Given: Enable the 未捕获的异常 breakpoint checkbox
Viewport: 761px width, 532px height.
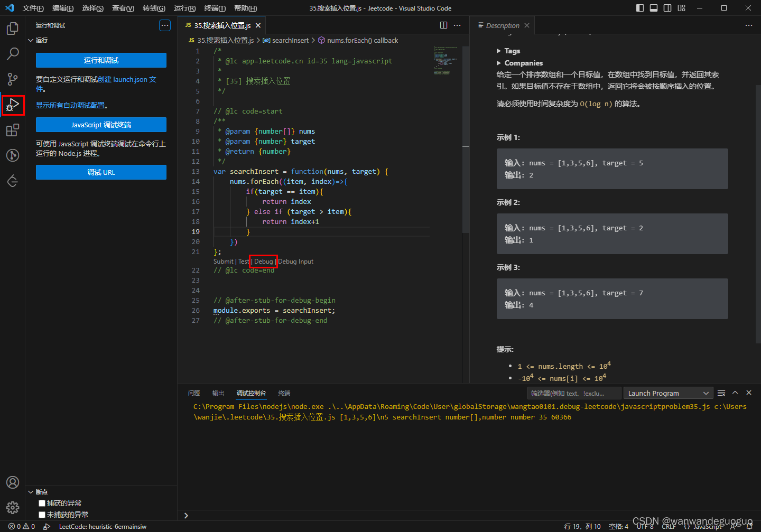Looking at the screenshot, I should click(x=42, y=515).
